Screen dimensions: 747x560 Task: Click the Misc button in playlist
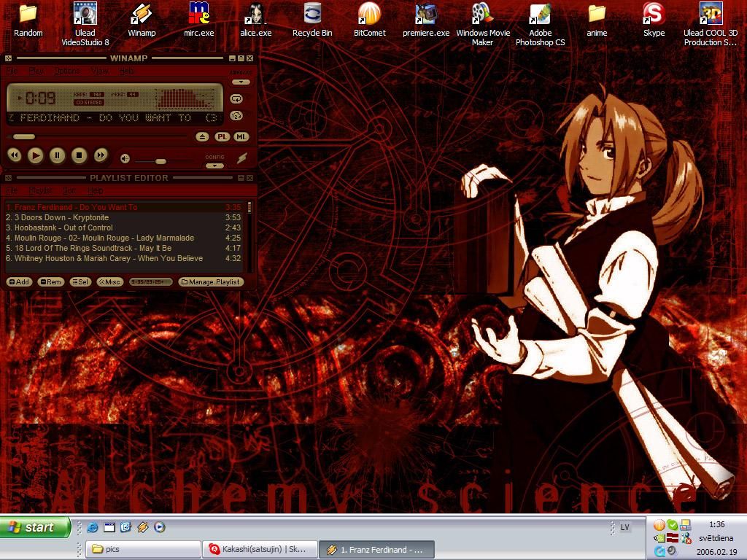pyautogui.click(x=110, y=282)
